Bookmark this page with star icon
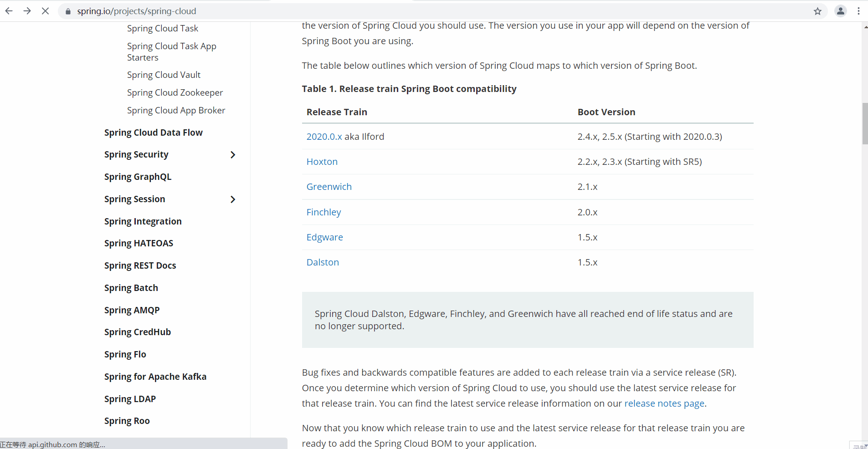The image size is (868, 449). (817, 11)
